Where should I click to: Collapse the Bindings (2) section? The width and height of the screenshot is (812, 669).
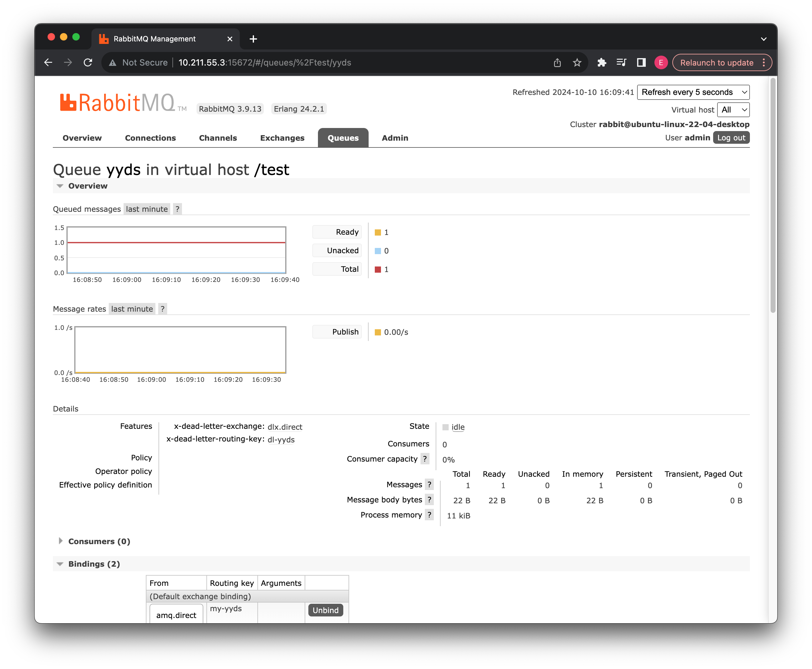click(94, 564)
